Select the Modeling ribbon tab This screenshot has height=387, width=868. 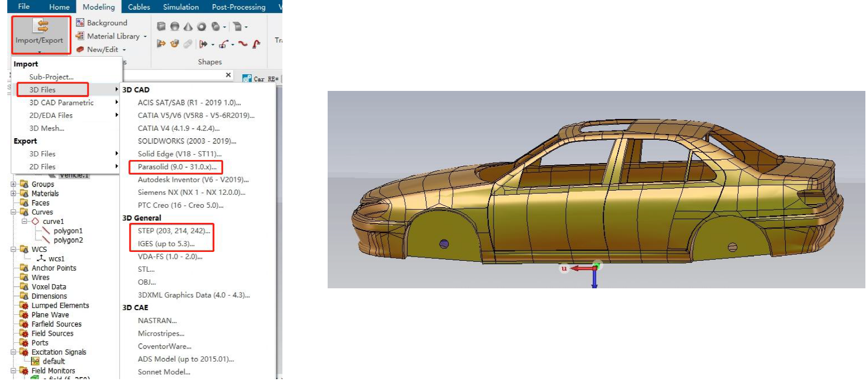coord(99,7)
